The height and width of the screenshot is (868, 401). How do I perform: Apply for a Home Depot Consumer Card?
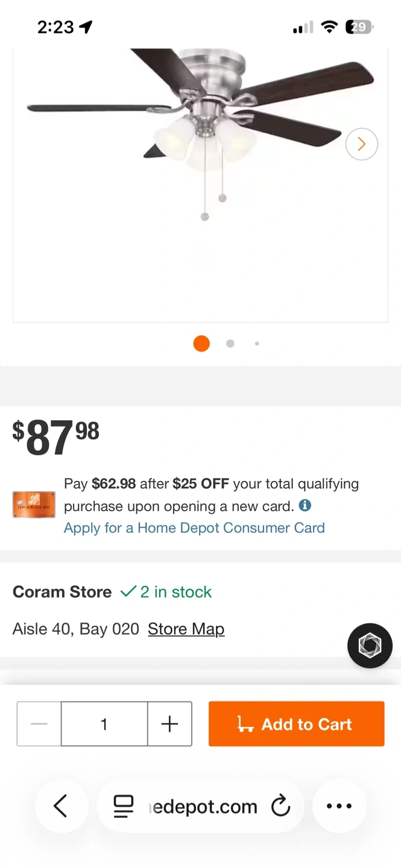pos(194,528)
